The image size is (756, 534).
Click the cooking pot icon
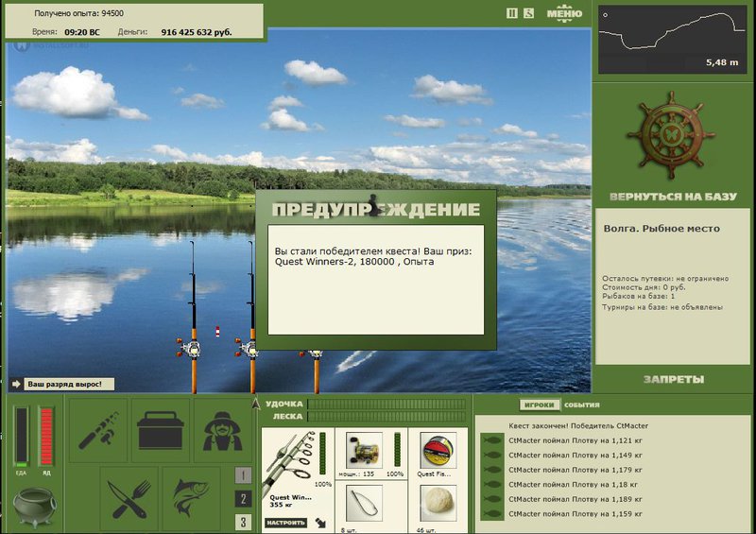33,508
